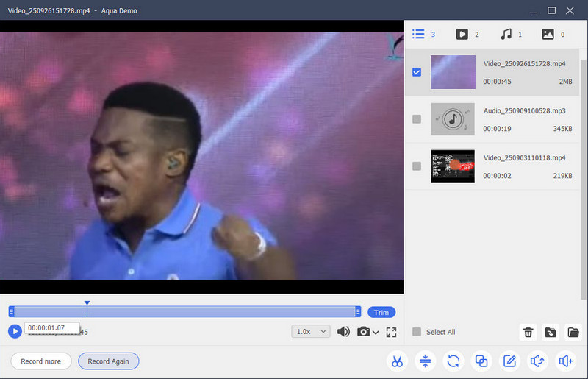
Task: Delete selected recording with trash icon
Action: (x=528, y=333)
